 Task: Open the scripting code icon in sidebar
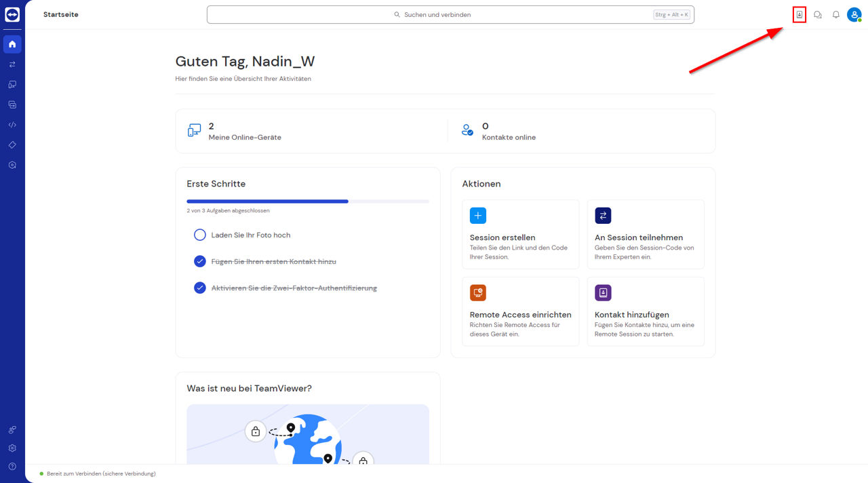coord(12,125)
